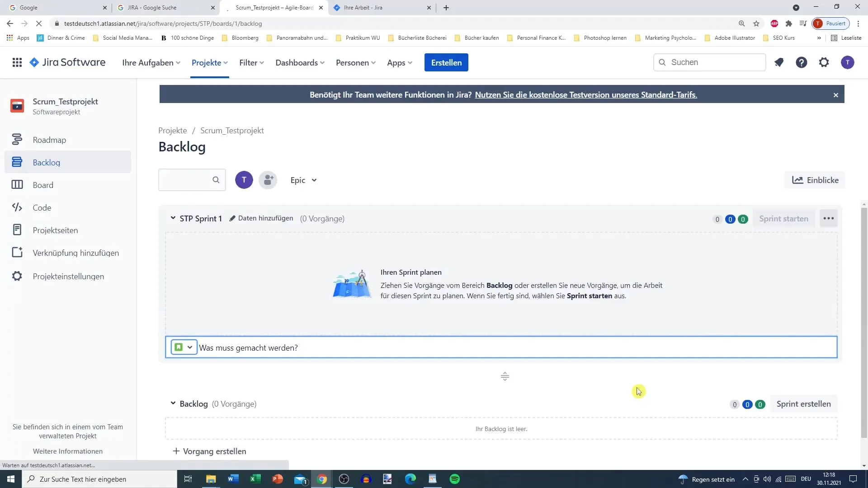
Task: Click the browser reload/stop button
Action: pyautogui.click(x=39, y=23)
